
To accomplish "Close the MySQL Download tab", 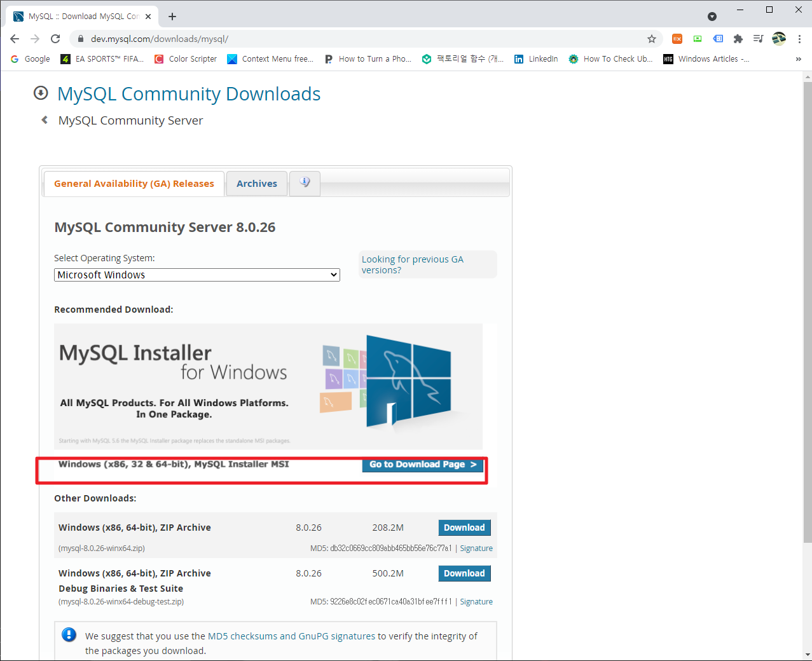I will click(148, 17).
